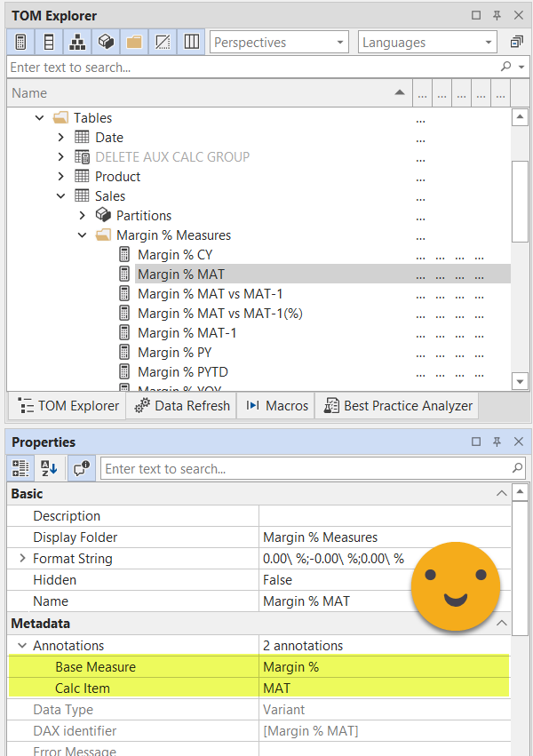Click the show hierarchies toolbar icon

click(77, 42)
